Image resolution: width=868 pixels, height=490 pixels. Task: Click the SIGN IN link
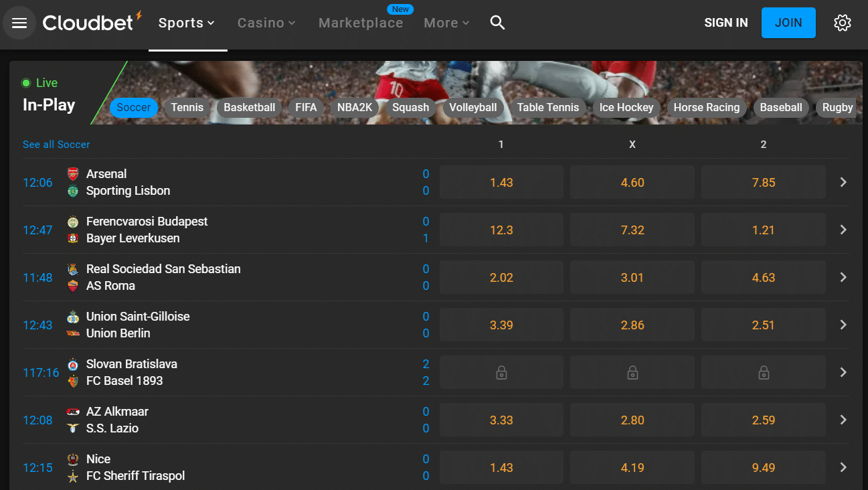[x=726, y=23]
